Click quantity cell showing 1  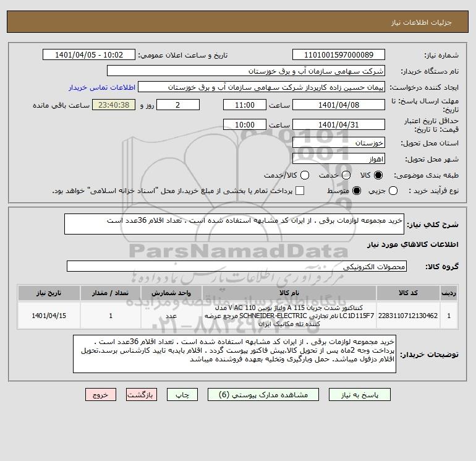111,316
